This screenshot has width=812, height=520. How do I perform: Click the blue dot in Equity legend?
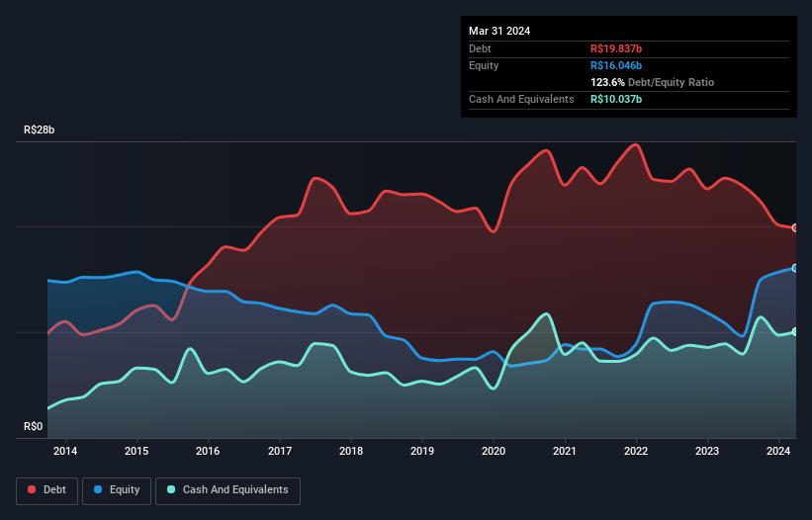coord(98,489)
